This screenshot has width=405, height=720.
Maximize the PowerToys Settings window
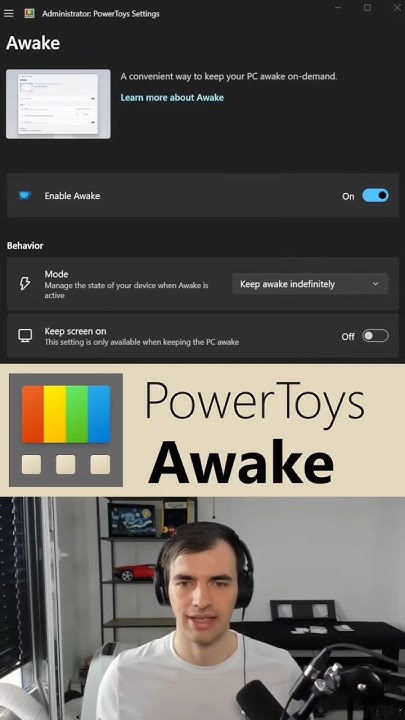click(367, 8)
